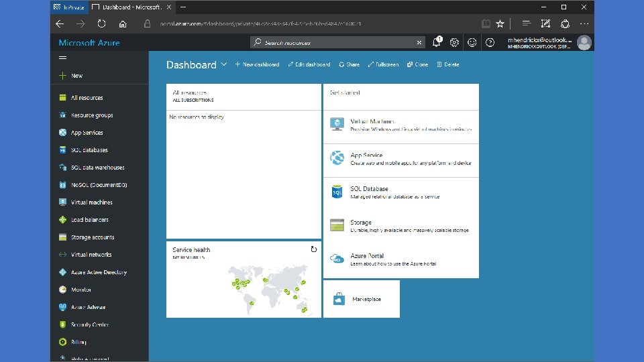The image size is (644, 362).
Task: Open the browser hub lines icon
Action: pos(526,23)
